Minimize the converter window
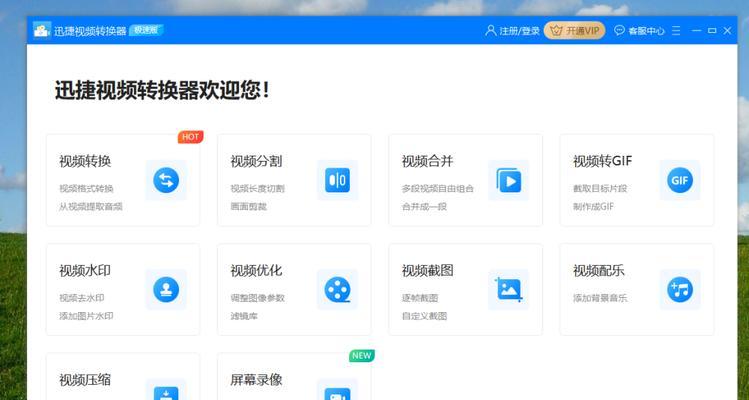The width and height of the screenshot is (749, 400). [x=696, y=31]
